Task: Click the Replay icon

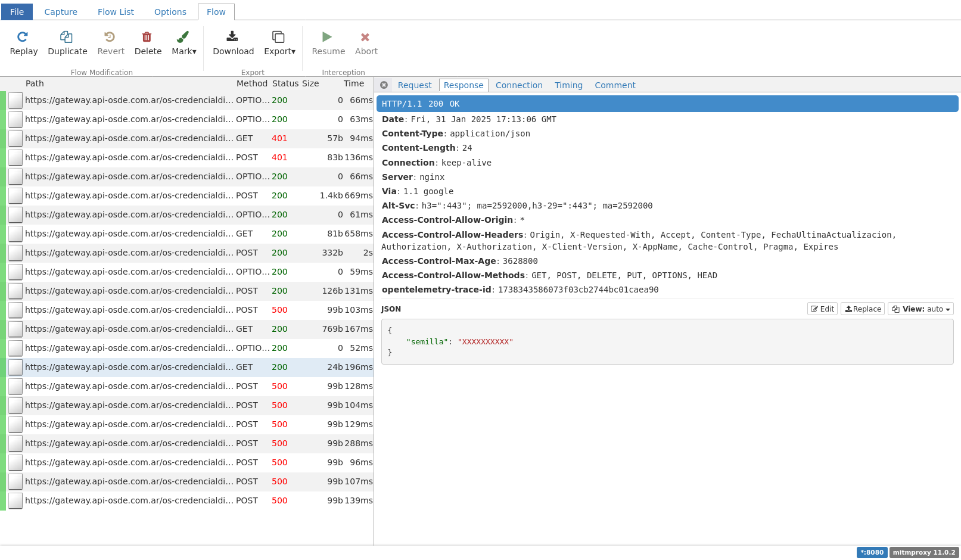Action: (x=23, y=37)
